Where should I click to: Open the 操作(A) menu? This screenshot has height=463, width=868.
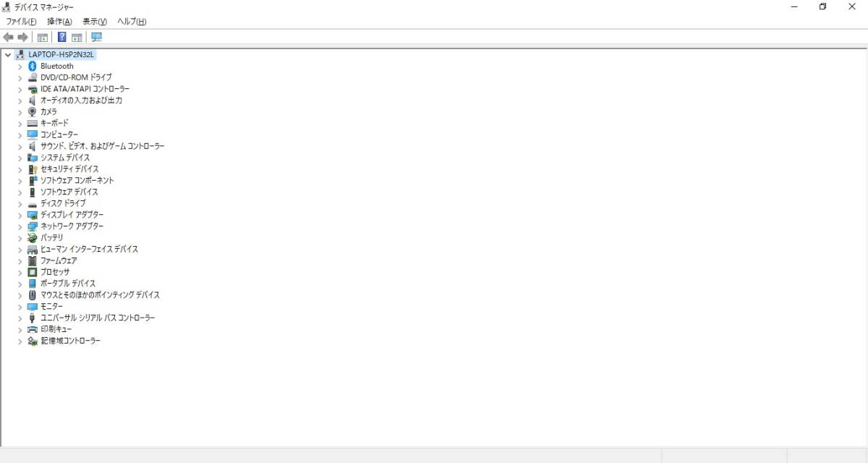[59, 22]
